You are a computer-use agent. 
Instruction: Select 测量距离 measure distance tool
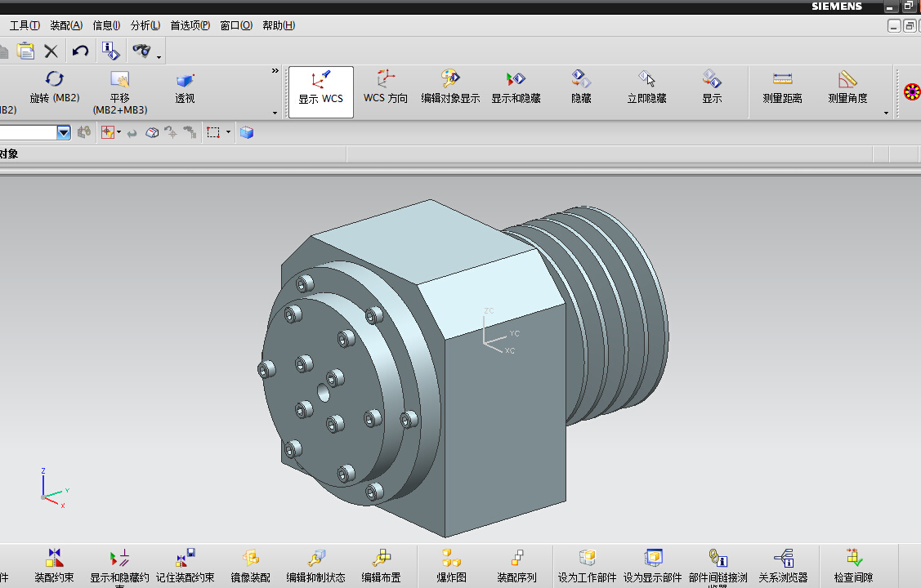click(782, 87)
